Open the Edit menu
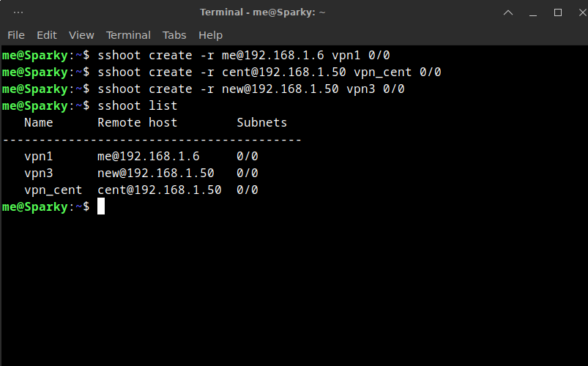 pos(47,35)
